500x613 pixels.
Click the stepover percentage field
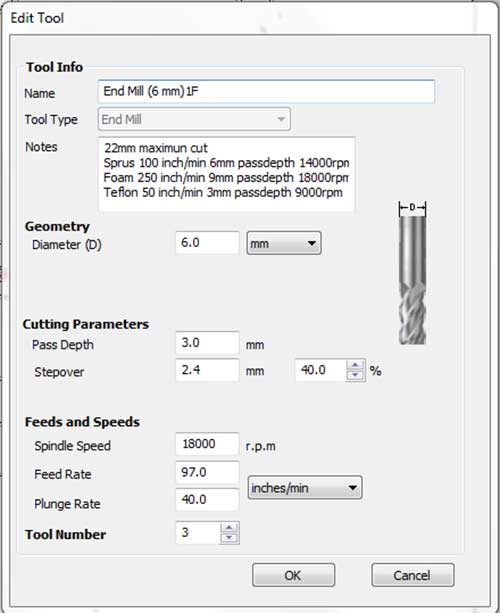tap(321, 370)
